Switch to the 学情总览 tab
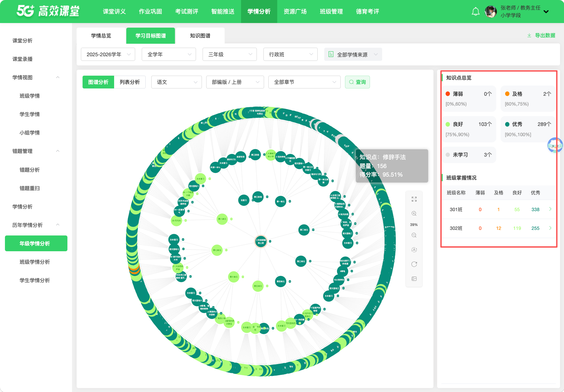564x392 pixels. point(101,36)
